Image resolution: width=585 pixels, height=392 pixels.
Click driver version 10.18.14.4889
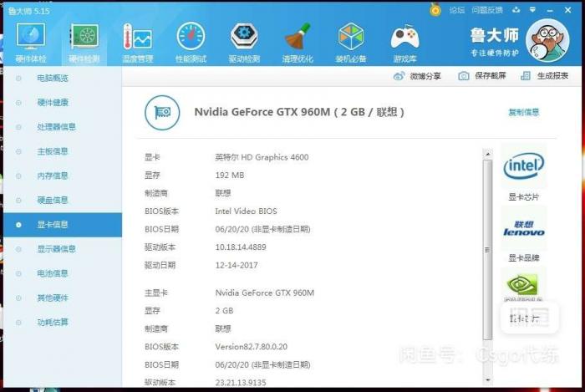(241, 247)
